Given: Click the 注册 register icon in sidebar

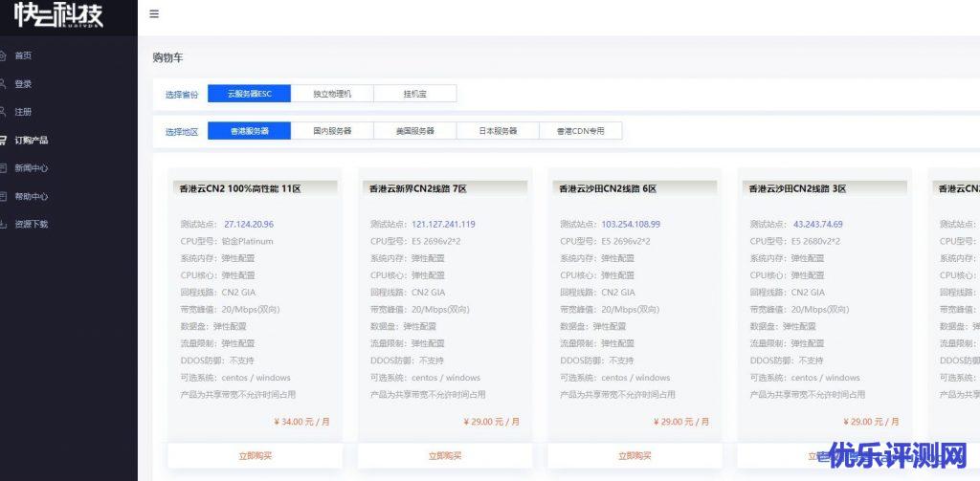Looking at the screenshot, I should click(x=3, y=111).
